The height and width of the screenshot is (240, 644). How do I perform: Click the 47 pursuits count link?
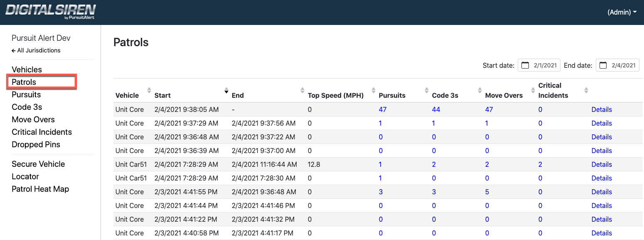point(383,109)
